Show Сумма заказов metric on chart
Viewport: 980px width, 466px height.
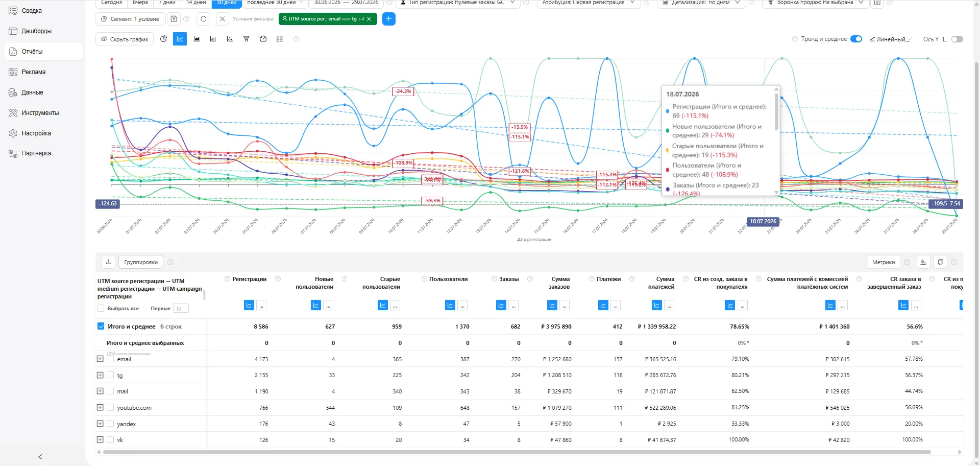click(x=552, y=306)
